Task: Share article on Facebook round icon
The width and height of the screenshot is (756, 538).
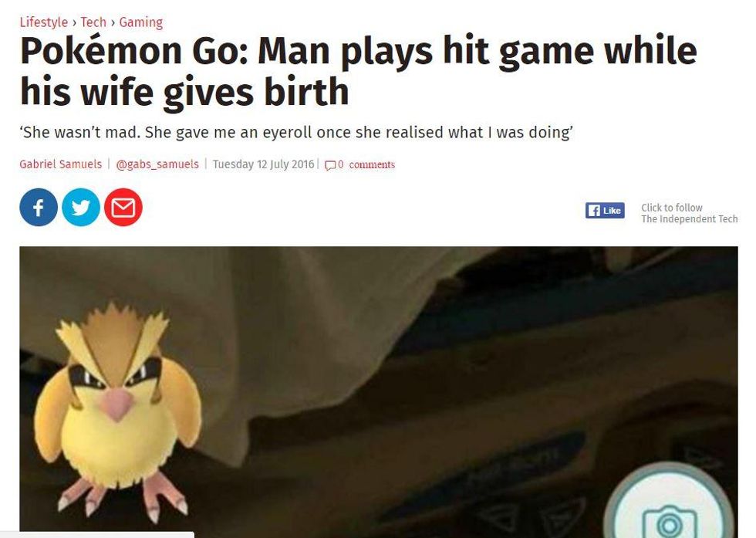Action: [39, 208]
